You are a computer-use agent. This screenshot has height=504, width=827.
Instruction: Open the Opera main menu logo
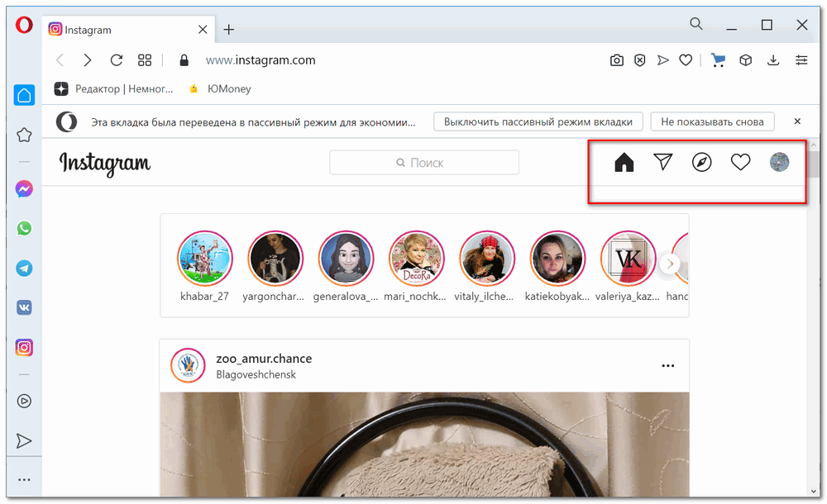tap(24, 25)
